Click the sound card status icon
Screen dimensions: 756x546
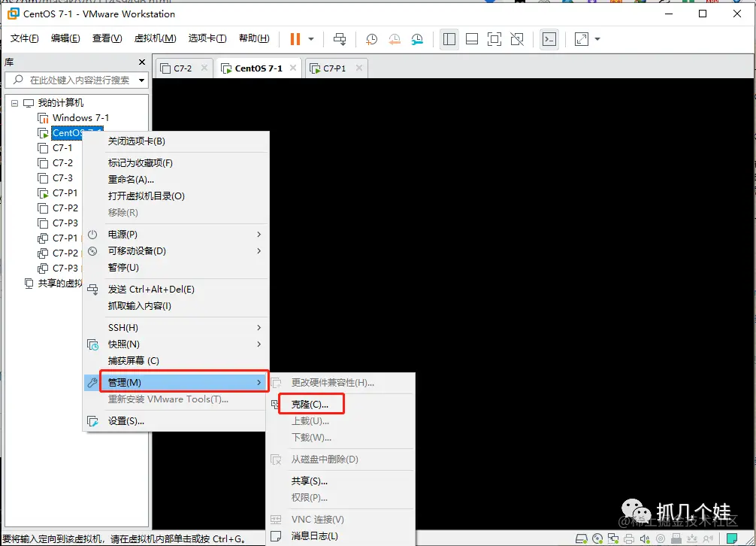click(645, 538)
